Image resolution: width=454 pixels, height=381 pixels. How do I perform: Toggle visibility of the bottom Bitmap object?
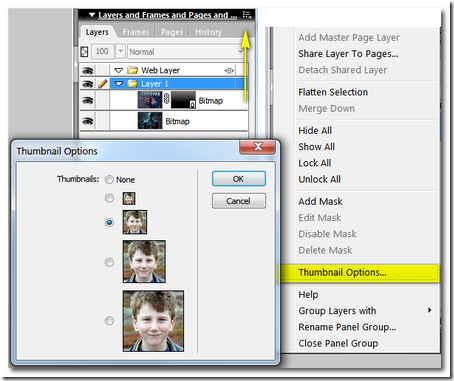87,121
